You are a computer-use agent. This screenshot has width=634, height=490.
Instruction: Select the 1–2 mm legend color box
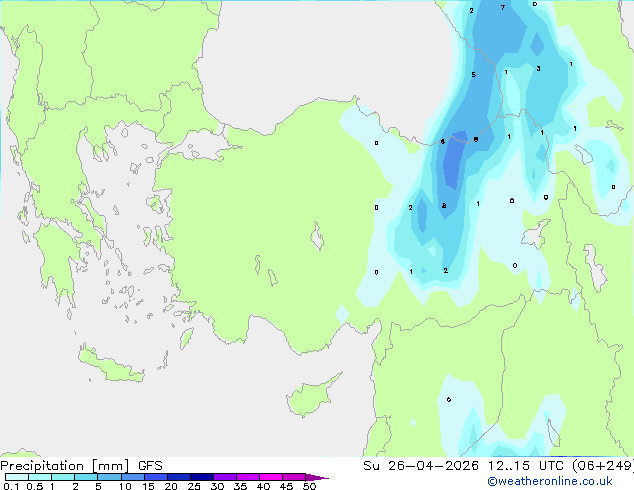pos(63,477)
